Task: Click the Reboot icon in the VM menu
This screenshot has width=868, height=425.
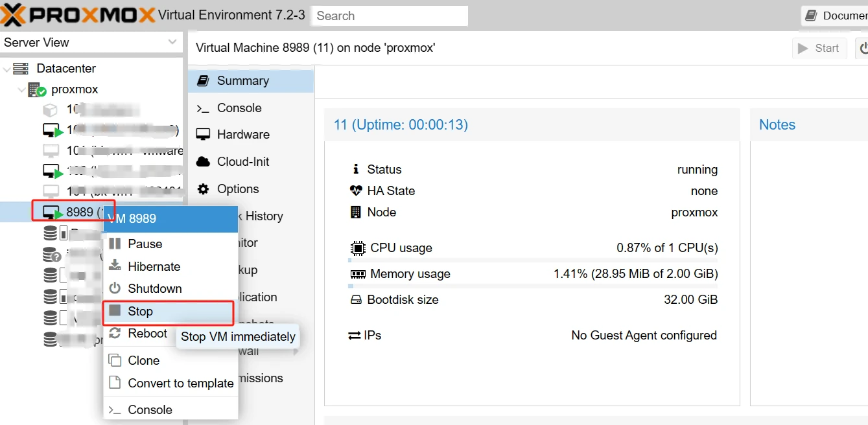Action: coord(115,333)
